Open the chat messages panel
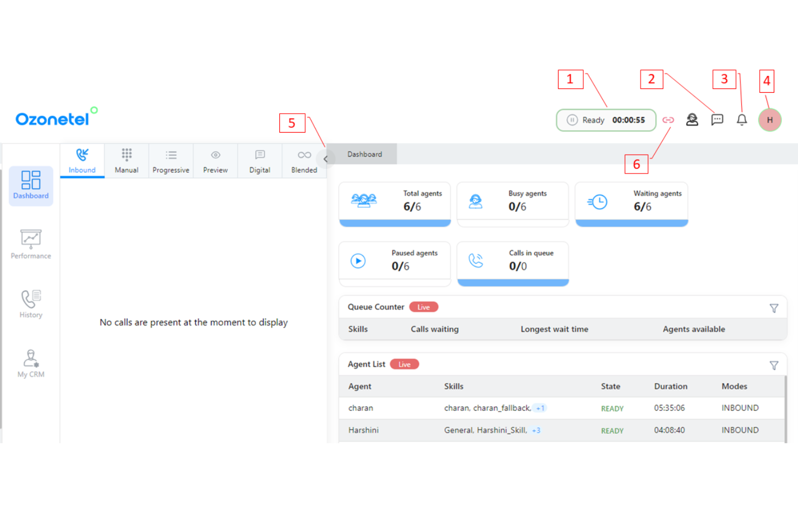The height and width of the screenshot is (532, 798). point(717,120)
